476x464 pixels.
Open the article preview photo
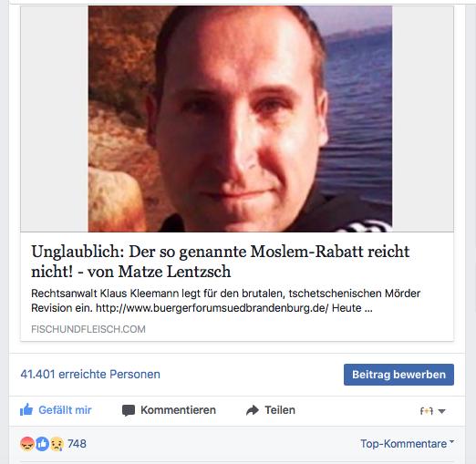pyautogui.click(x=240, y=119)
